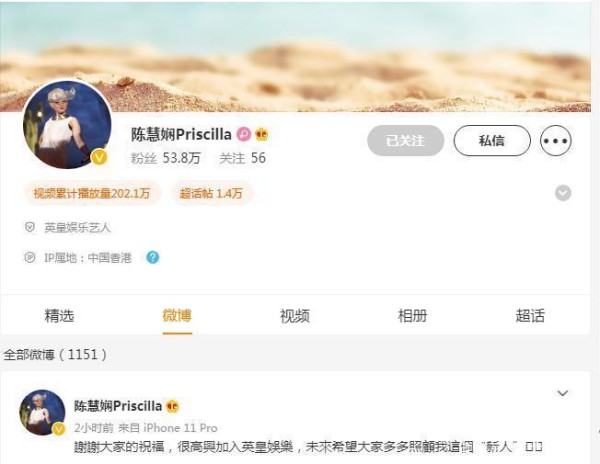Click the 视频累计播放量202.1万 tag
600x464 pixels.
92,193
